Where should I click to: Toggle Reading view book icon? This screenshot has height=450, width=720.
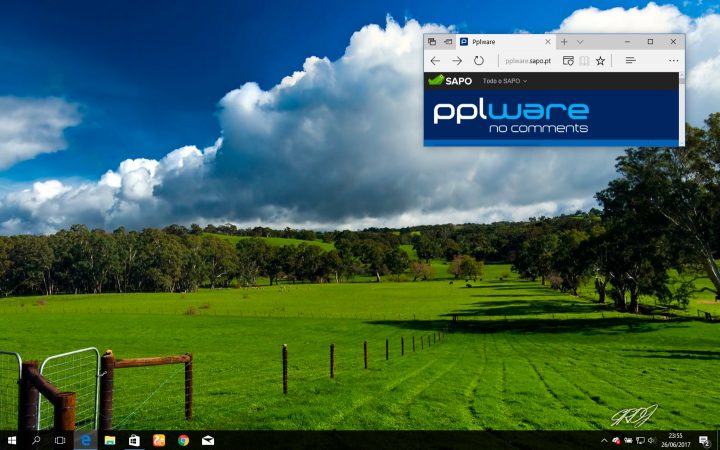[x=584, y=61]
